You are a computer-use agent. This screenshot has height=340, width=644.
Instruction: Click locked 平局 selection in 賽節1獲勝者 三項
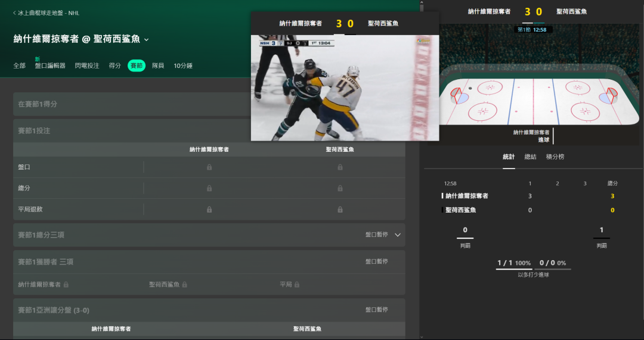[290, 284]
